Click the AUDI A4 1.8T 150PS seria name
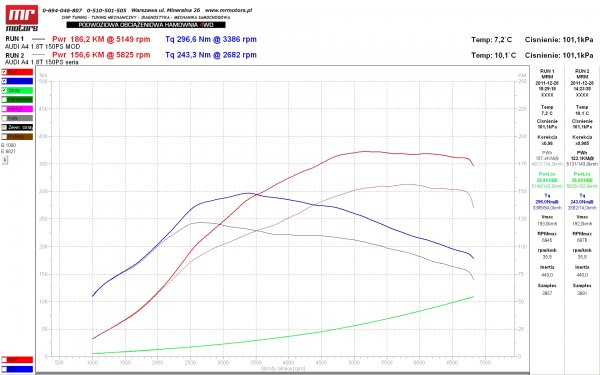Image resolution: width=600 pixels, height=375 pixels. [x=42, y=62]
